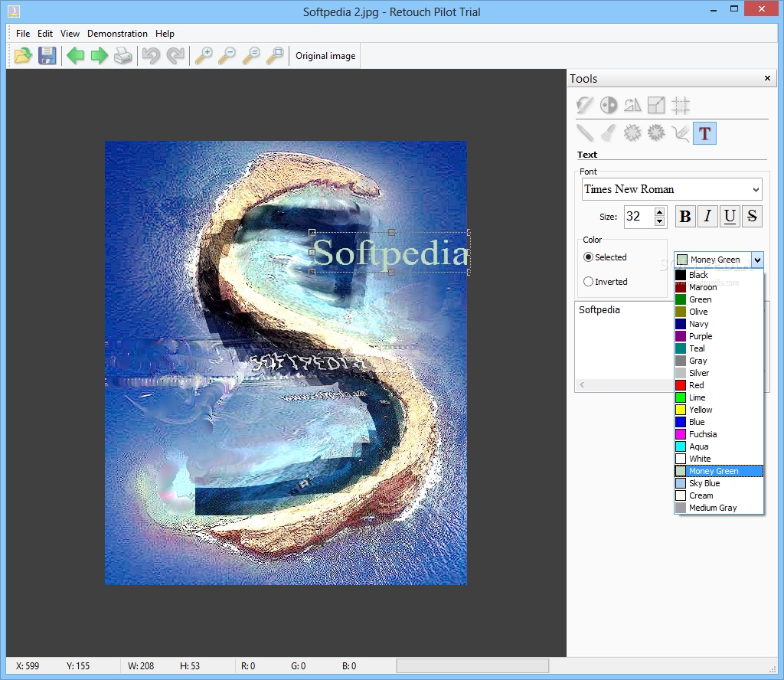Choose Silver in the color list
784x680 pixels.
[719, 373]
